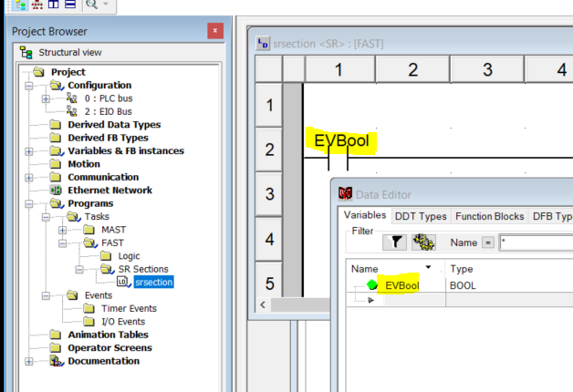Image resolution: width=573 pixels, height=392 pixels.
Task: Click the srsection LD section icon
Action: [123, 282]
